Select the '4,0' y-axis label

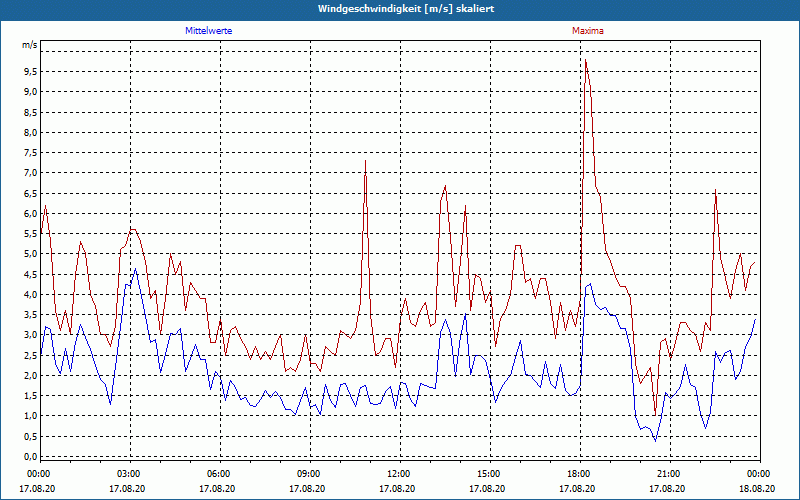[x=31, y=294]
